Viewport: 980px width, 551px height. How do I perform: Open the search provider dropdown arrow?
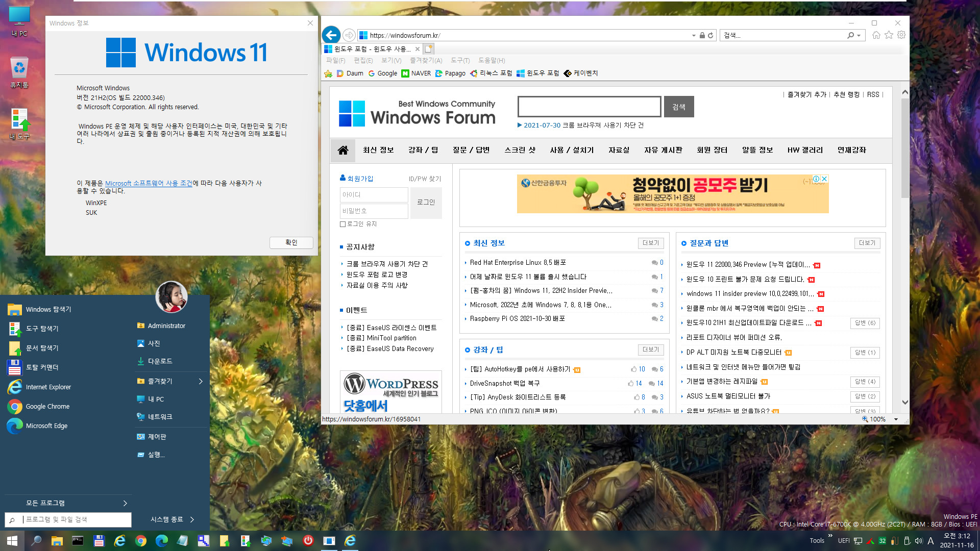[x=859, y=36]
